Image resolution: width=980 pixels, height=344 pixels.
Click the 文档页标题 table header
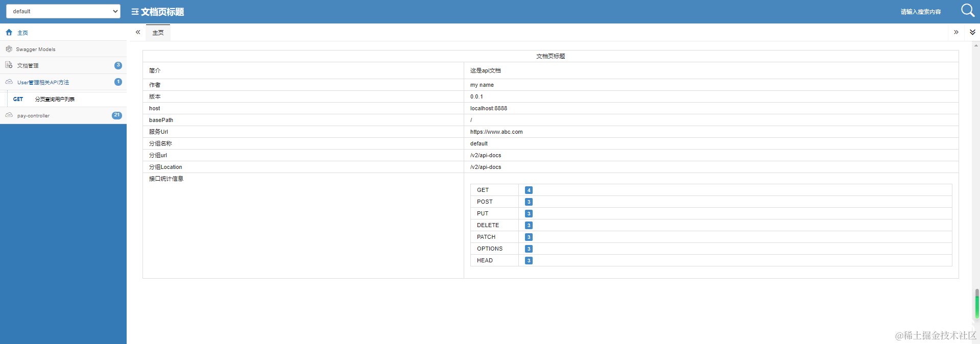[x=551, y=56]
